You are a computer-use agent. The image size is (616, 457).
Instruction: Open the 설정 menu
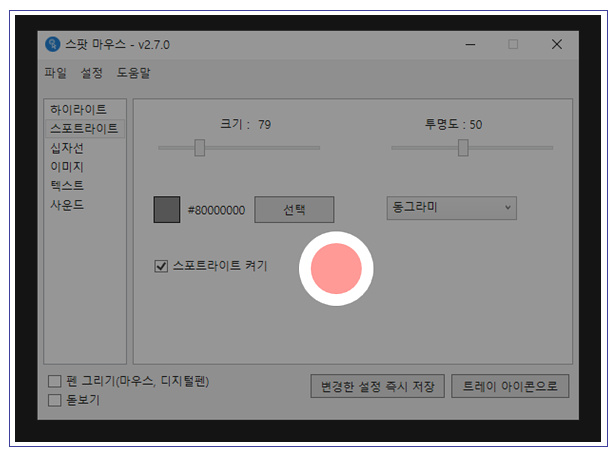[x=92, y=73]
